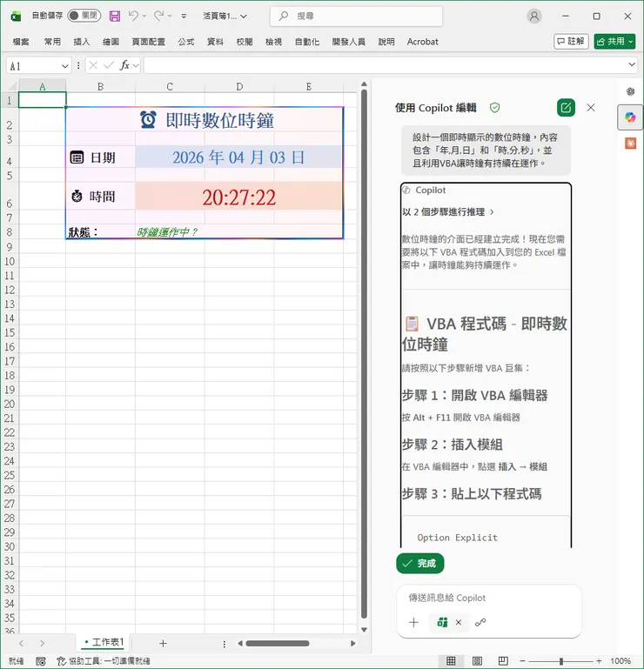Switch to the 頁面配置 ribbon tab

[148, 42]
